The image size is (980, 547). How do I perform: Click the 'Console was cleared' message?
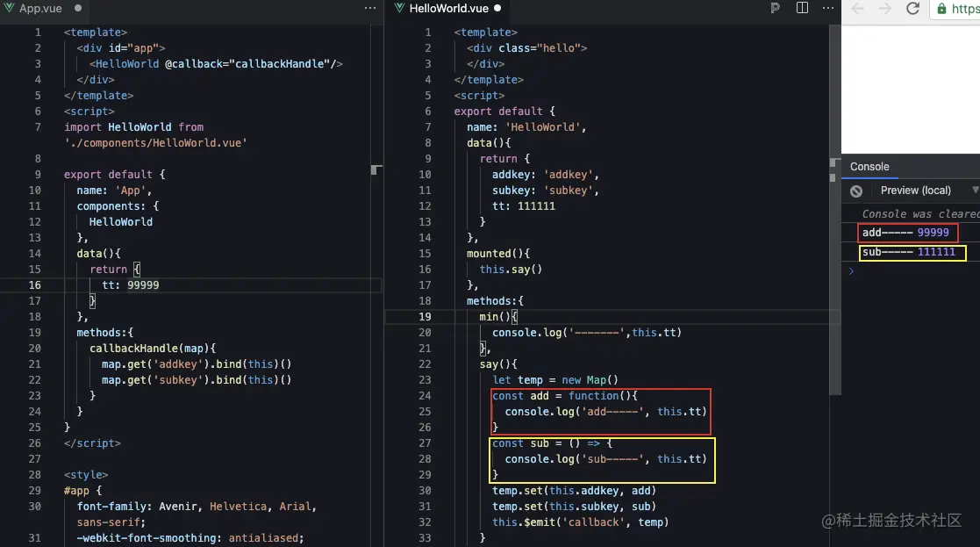click(x=920, y=214)
